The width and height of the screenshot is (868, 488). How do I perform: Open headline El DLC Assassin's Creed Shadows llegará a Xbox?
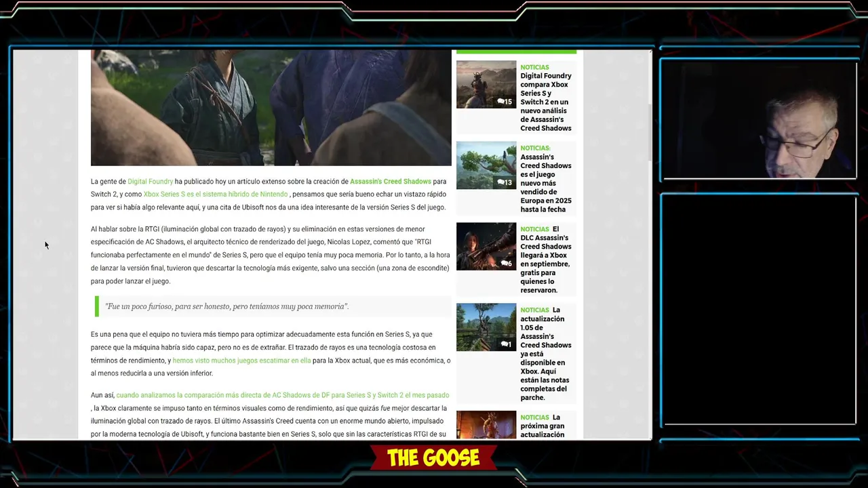click(x=546, y=260)
